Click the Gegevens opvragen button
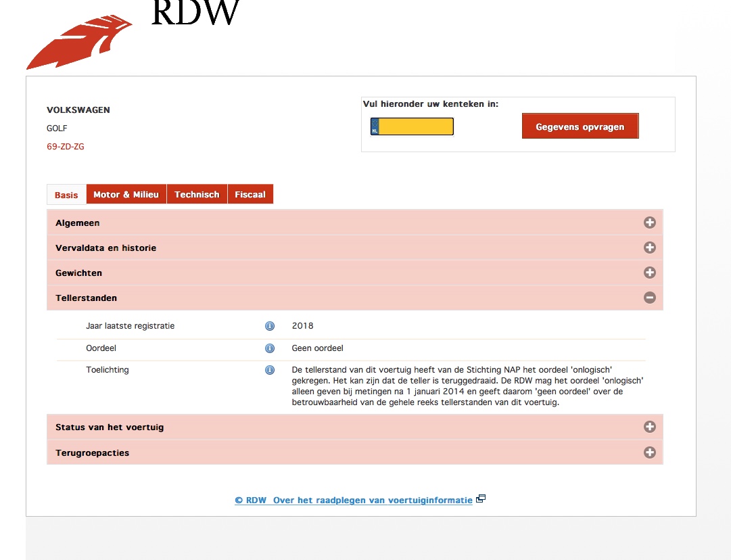Screen dimensions: 731x560 point(580,126)
